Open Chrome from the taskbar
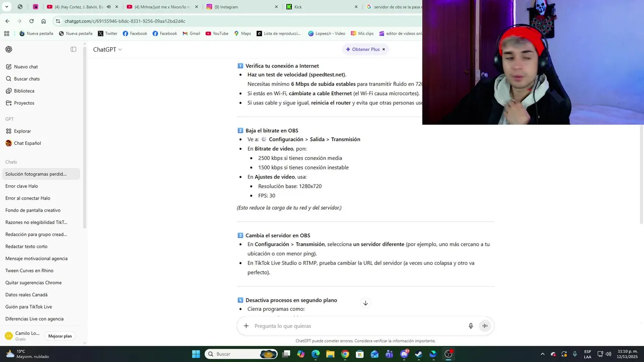This screenshot has width=644, height=362. point(345,354)
